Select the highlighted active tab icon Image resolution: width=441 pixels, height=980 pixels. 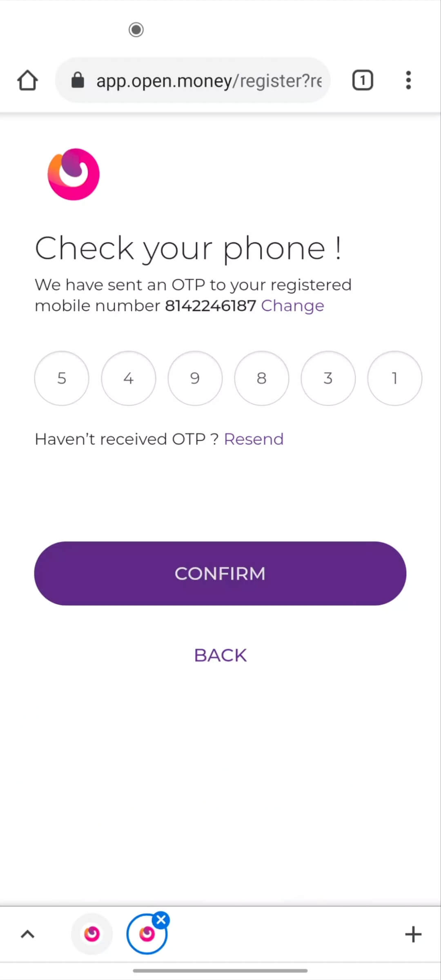[x=146, y=935]
